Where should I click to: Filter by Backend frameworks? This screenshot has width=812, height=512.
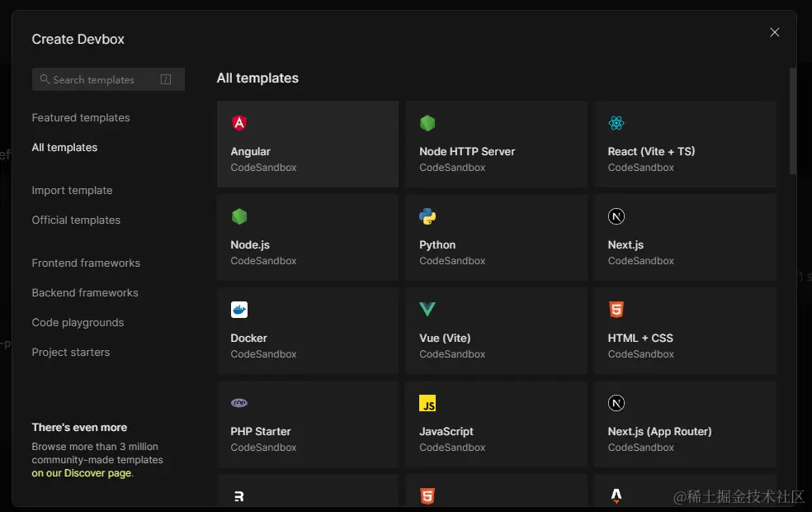(x=85, y=292)
